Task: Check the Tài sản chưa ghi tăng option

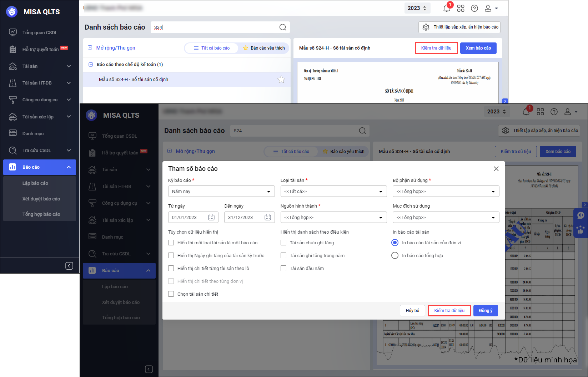Action: coord(283,243)
